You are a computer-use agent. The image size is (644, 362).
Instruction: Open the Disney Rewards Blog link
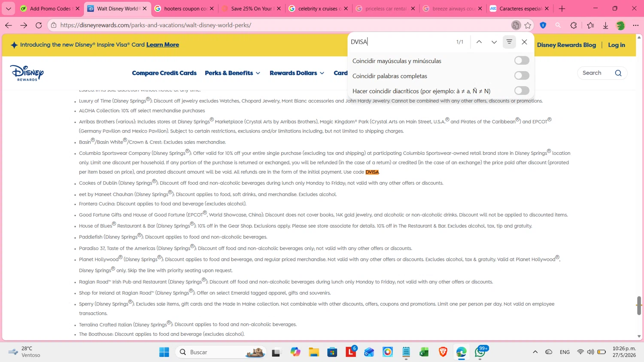(x=566, y=45)
